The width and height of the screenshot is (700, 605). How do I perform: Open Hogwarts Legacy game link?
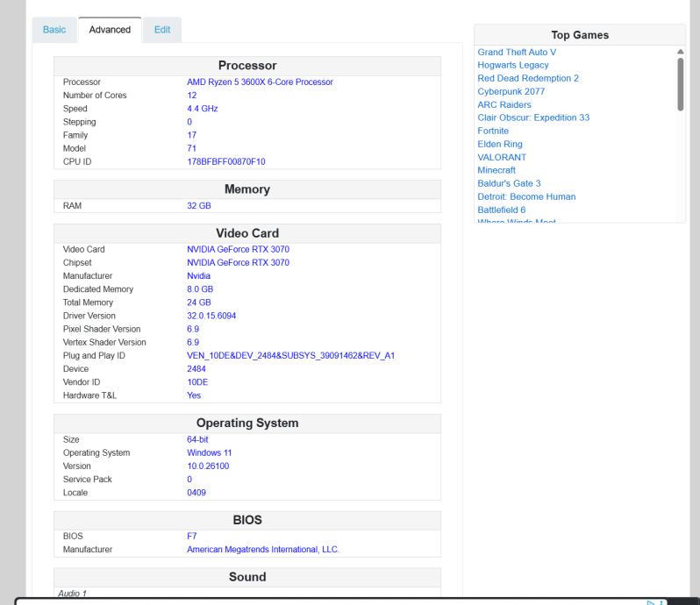click(513, 65)
